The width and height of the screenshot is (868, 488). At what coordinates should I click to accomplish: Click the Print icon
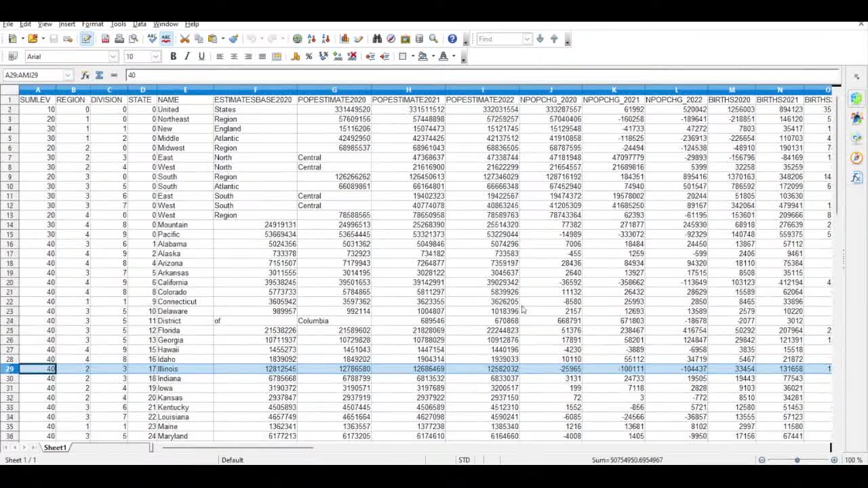coord(119,39)
